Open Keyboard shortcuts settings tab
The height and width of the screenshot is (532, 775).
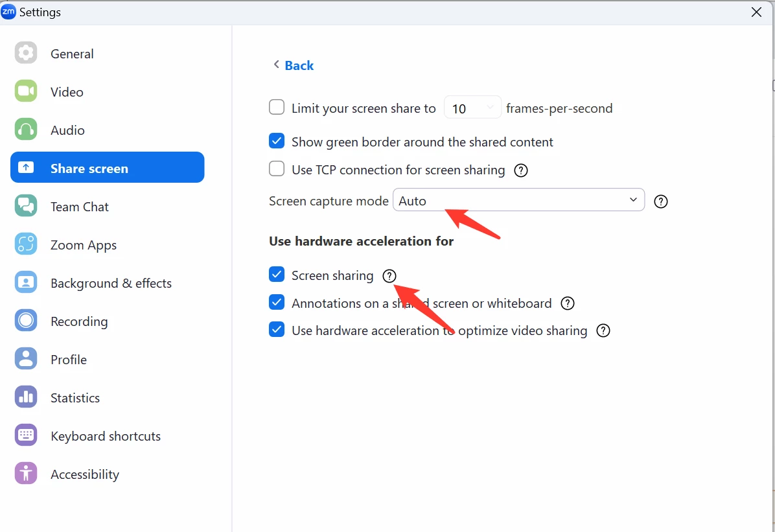coord(108,435)
